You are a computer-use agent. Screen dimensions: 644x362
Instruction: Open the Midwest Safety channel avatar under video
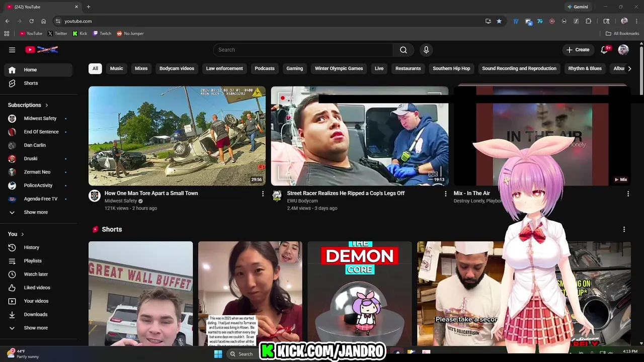tap(95, 196)
